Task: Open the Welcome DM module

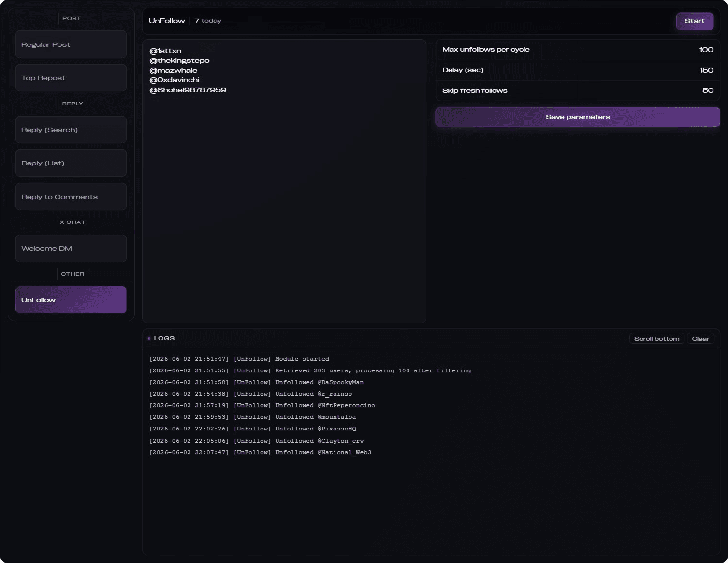Action: click(71, 248)
